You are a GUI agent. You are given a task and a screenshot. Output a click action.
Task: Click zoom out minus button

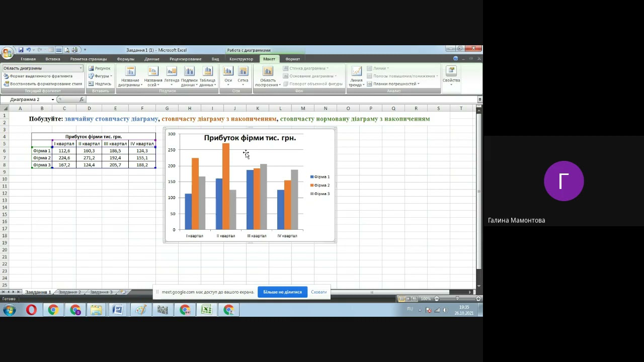(x=436, y=299)
